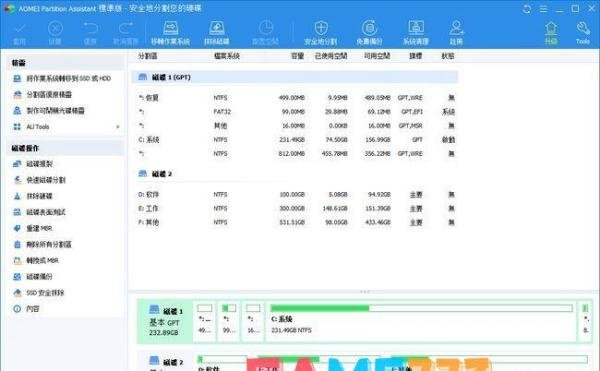This screenshot has width=600, height=371.
Task: Select the 16MB partition block in disk map
Action: pyautogui.click(x=253, y=321)
